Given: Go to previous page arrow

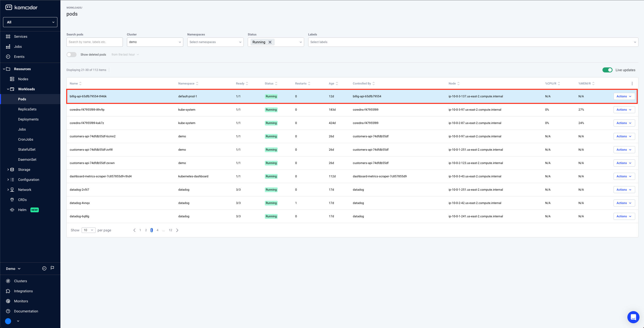Looking at the screenshot, I should [134, 230].
